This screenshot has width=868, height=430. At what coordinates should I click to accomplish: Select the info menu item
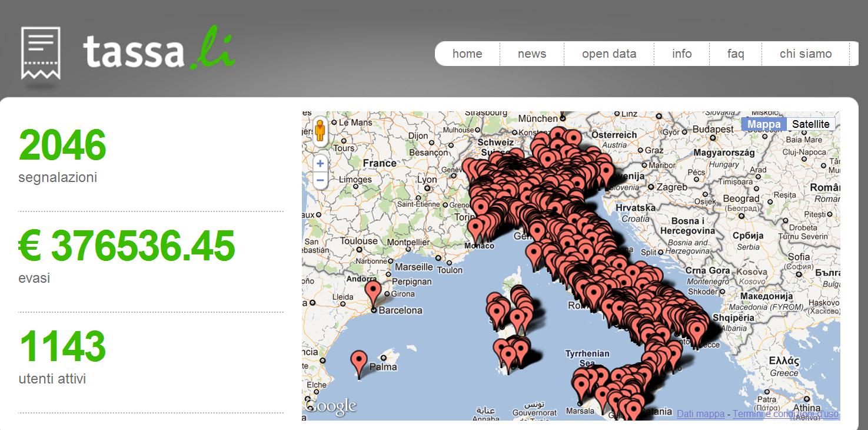coord(681,54)
